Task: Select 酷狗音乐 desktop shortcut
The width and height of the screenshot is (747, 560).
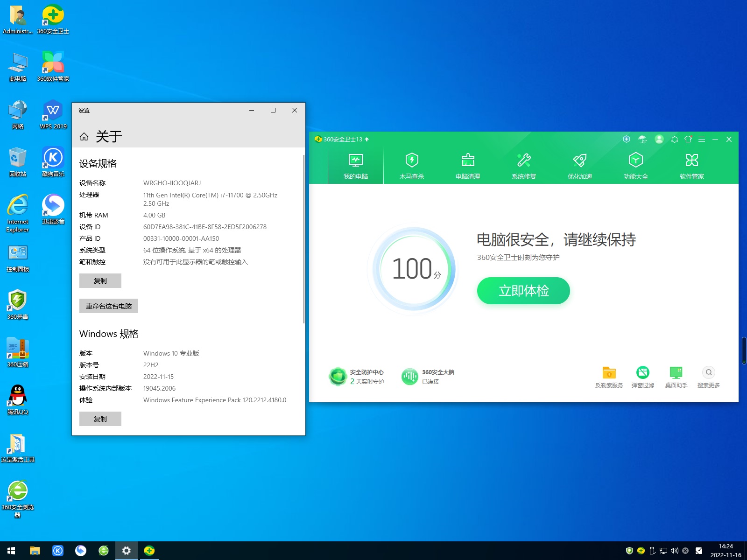Action: pos(53,162)
